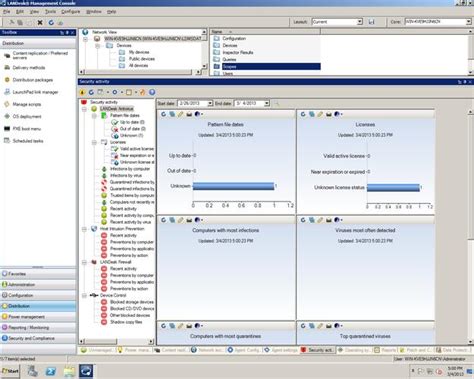
Task: Click the Delete X icon in main toolbar
Action: tap(40, 22)
